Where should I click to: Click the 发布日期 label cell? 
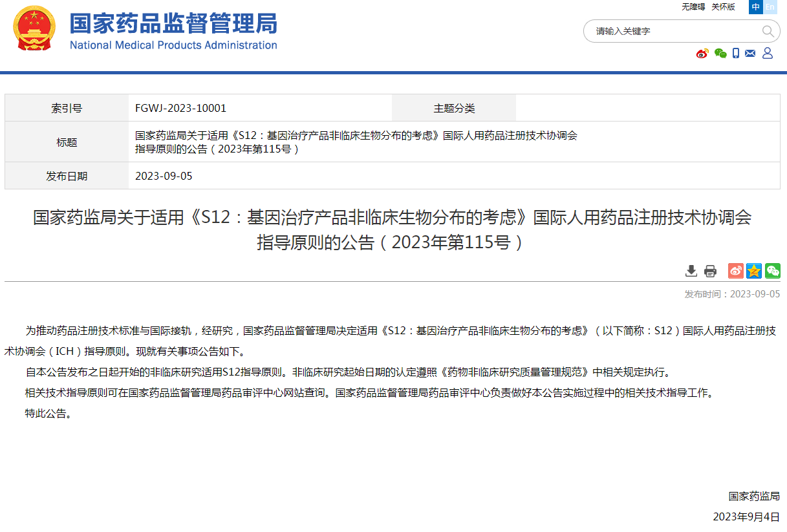[x=67, y=176]
